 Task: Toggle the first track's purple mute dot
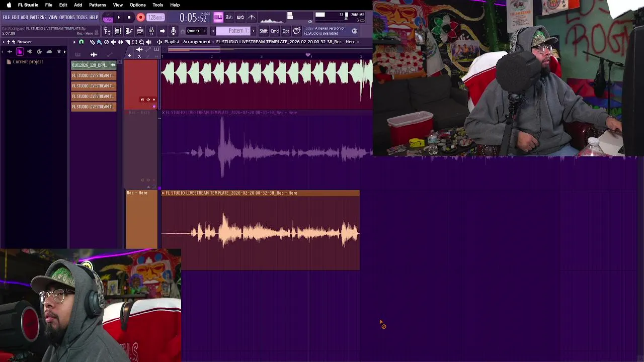pyautogui.click(x=154, y=106)
